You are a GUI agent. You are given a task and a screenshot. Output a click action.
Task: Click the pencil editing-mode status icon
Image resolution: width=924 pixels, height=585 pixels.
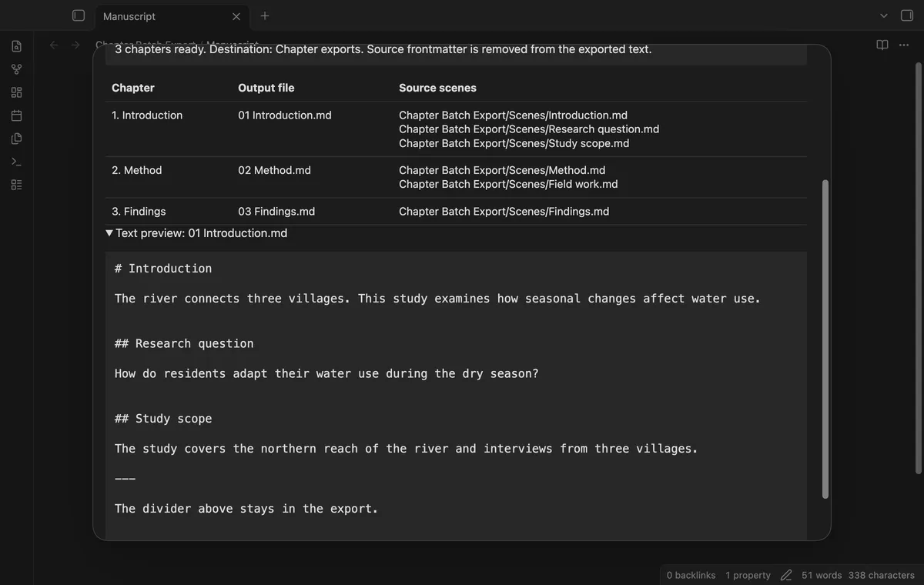point(786,575)
